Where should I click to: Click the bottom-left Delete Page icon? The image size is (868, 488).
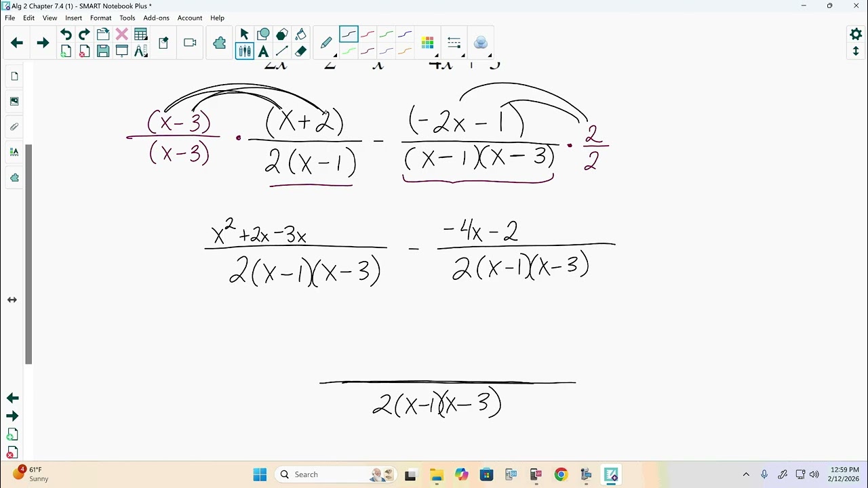12,453
